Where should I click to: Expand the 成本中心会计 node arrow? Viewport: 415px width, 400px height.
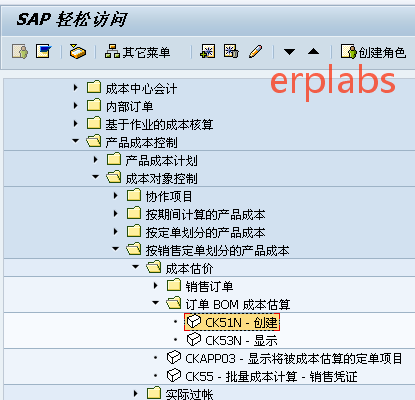click(x=76, y=88)
